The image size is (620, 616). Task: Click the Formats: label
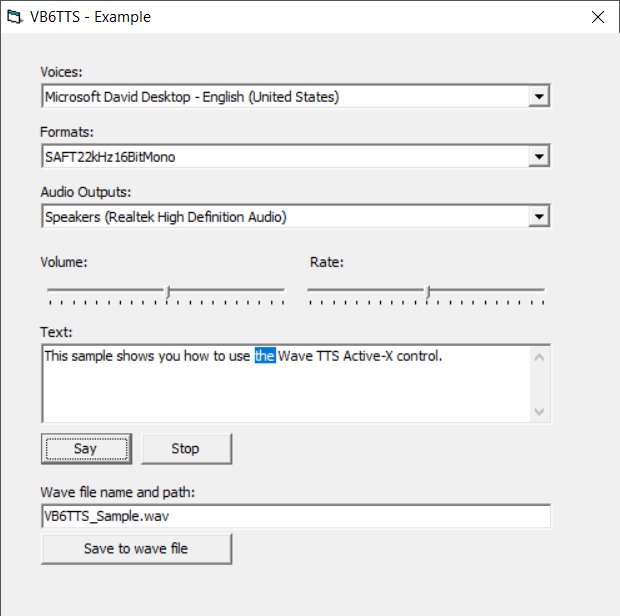click(x=67, y=132)
